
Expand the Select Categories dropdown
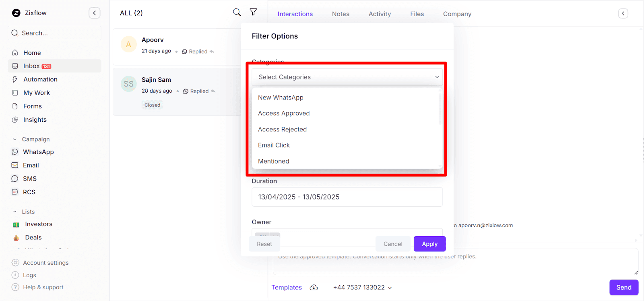[x=347, y=77]
